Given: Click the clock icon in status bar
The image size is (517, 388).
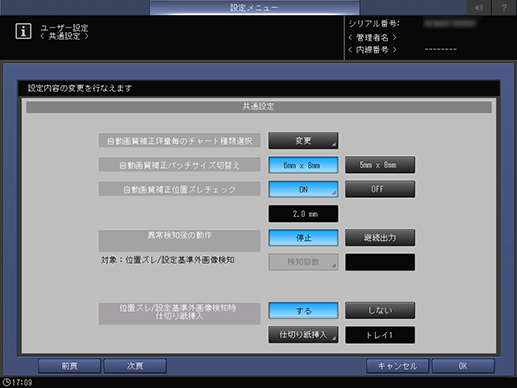Looking at the screenshot, I should point(6,382).
